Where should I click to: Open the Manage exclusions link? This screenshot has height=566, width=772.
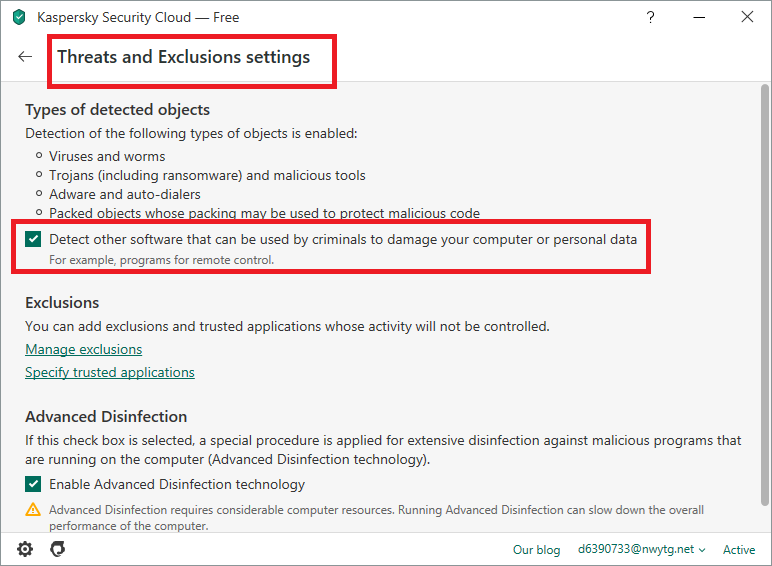[x=83, y=349]
